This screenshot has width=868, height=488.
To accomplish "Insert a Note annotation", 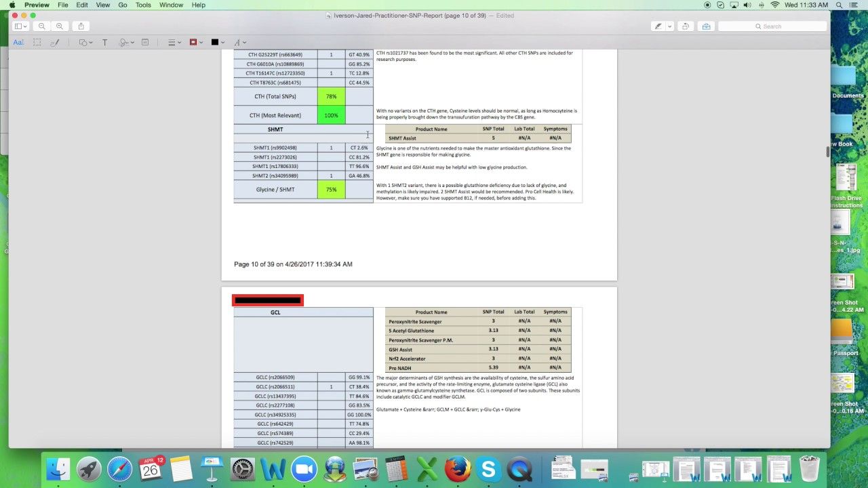I will click(x=145, y=42).
